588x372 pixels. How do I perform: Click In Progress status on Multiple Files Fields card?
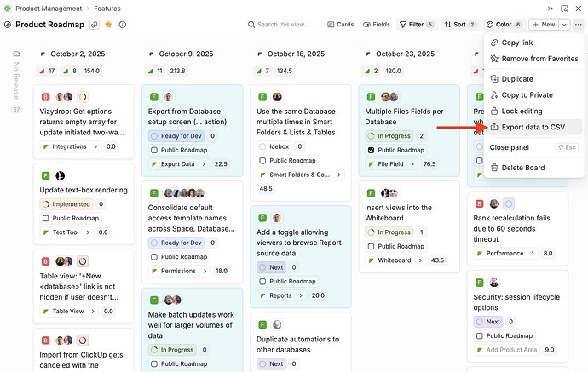[x=389, y=136]
